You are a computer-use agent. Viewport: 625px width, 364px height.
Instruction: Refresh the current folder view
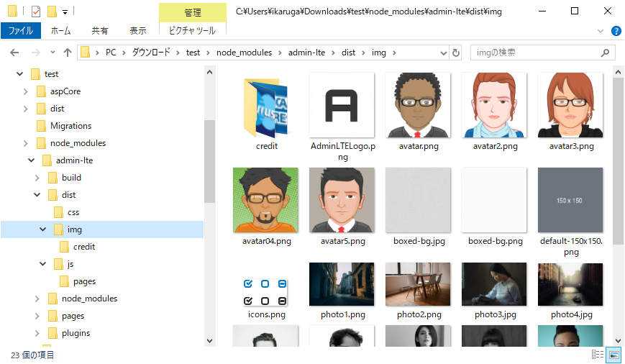tap(455, 53)
